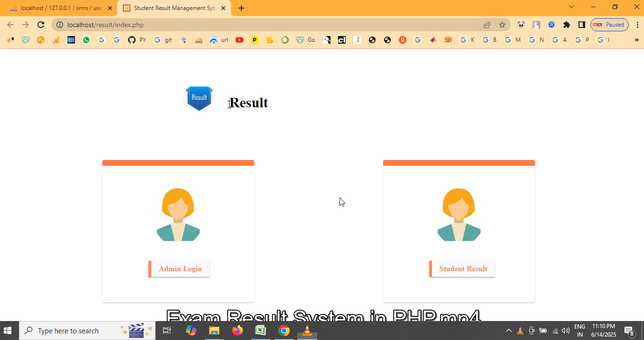Bookmark this page with the star icon

pos(502,25)
